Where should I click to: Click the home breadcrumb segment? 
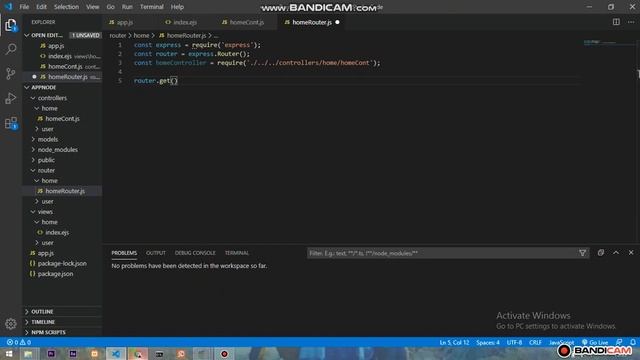click(141, 36)
